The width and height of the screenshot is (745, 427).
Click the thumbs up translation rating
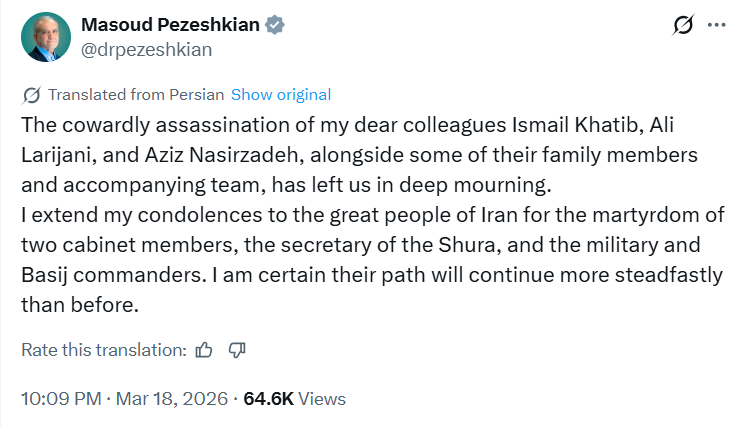pyautogui.click(x=205, y=350)
